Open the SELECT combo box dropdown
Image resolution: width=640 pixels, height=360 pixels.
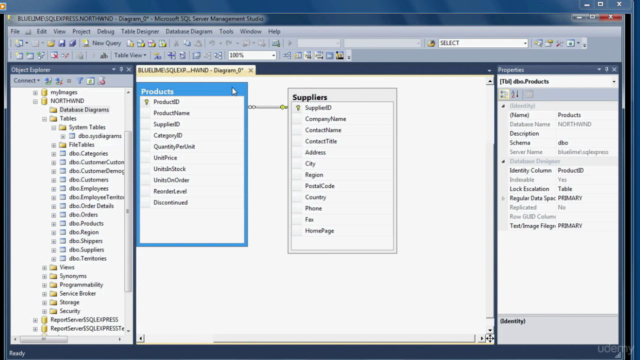coord(525,43)
